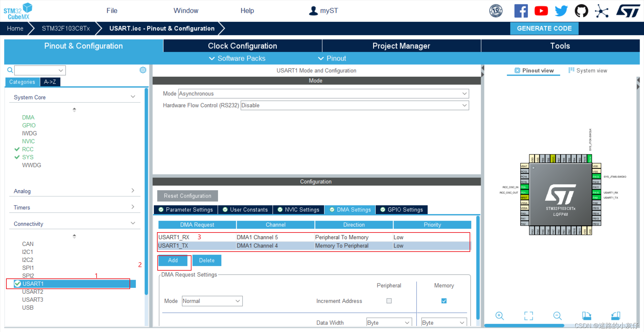The height and width of the screenshot is (332, 644).
Task: Select DMA under System Core
Action: (x=28, y=117)
